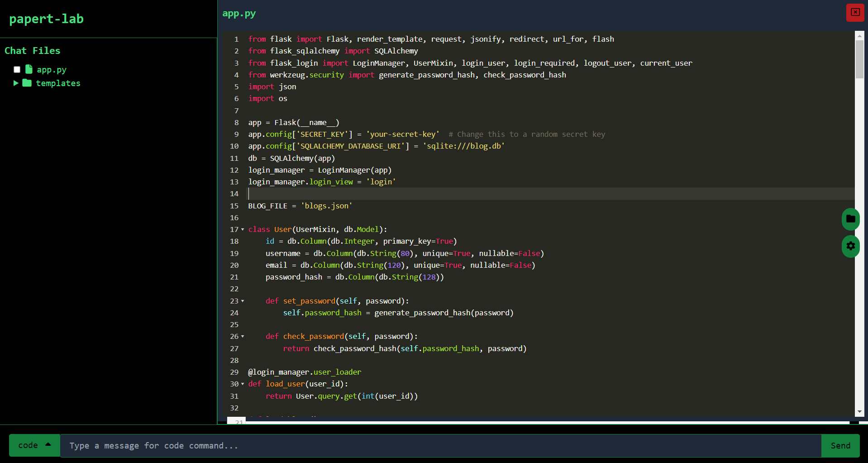Click line number 32 in gutter
This screenshot has width=868, height=463.
click(234, 408)
